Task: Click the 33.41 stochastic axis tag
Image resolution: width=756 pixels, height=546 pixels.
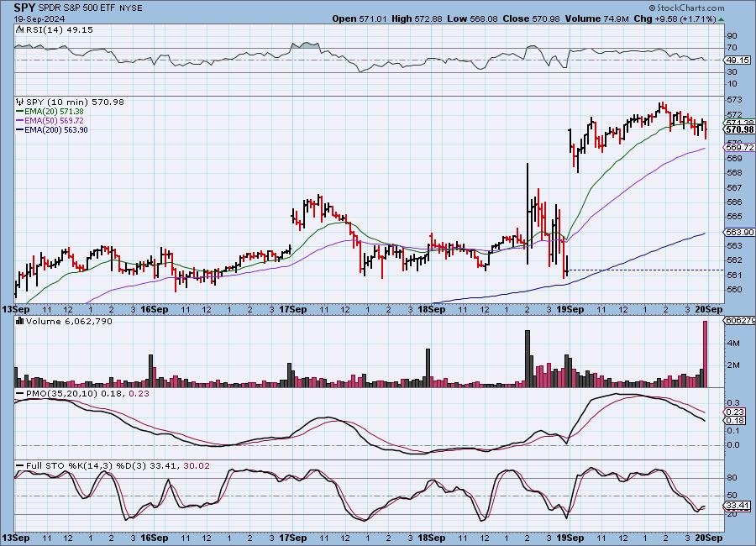Action: click(738, 506)
